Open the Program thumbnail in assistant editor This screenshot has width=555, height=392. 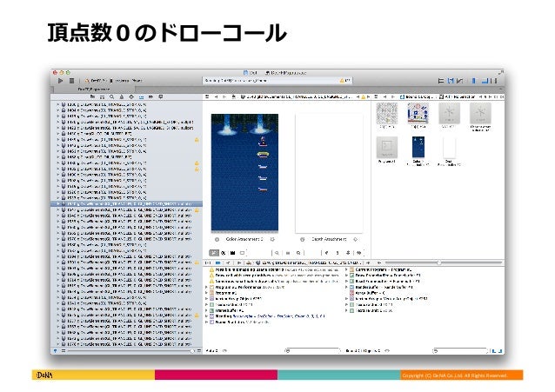[x=387, y=148]
